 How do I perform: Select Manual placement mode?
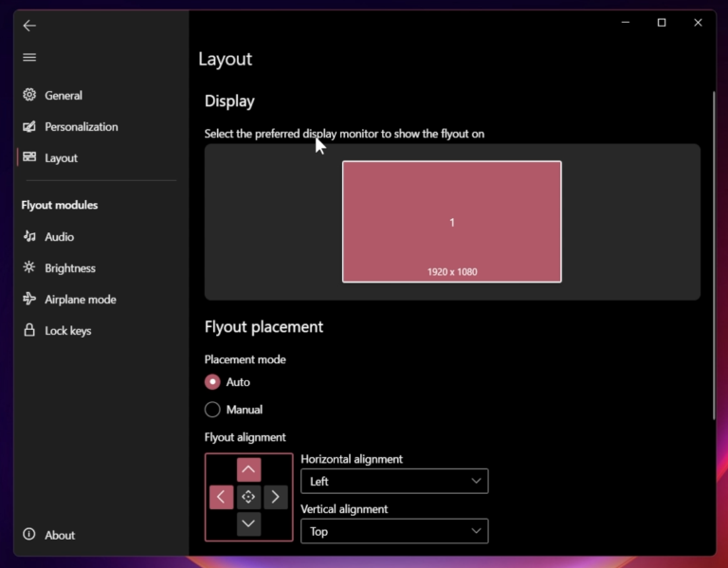(212, 410)
